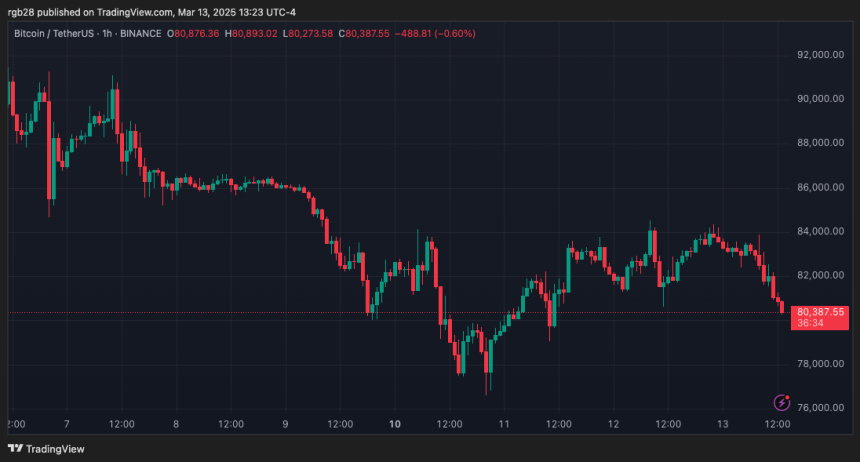
Task: Click the −488.81 (−0.60%) change value
Action: 435,33
